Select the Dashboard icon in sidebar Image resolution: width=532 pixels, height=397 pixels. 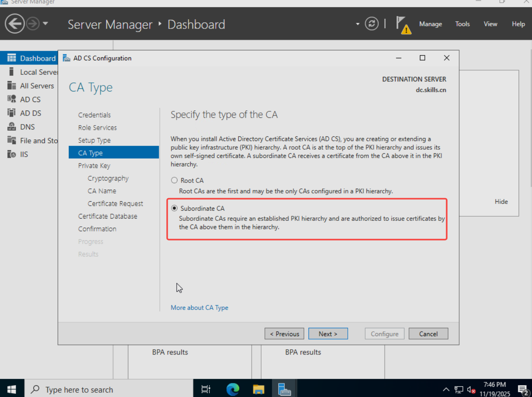[12, 58]
